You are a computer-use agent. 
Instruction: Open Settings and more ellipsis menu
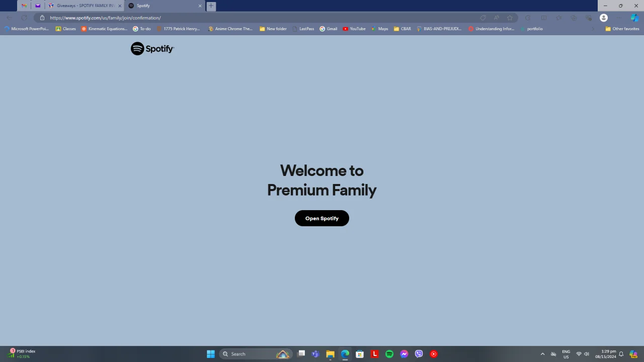tap(619, 18)
